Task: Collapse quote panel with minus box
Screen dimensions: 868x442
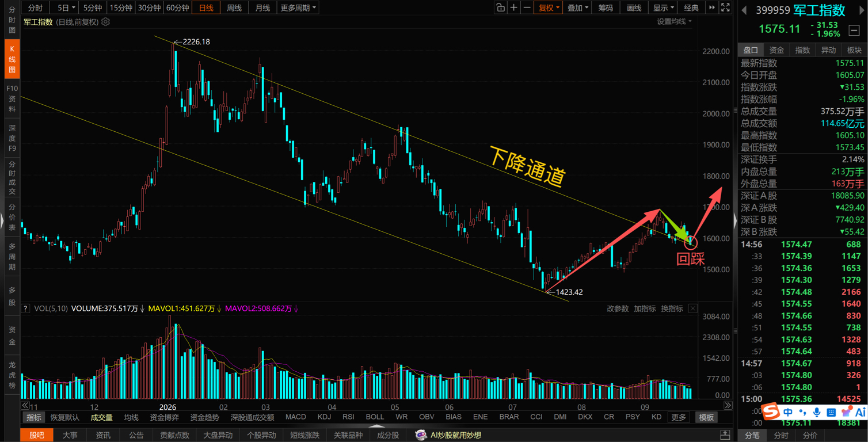Action: coord(854,31)
